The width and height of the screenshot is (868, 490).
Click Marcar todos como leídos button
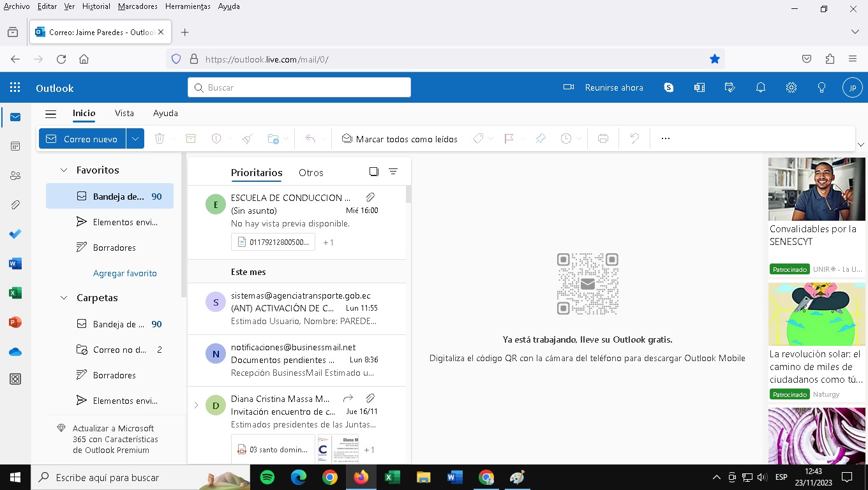tap(400, 138)
